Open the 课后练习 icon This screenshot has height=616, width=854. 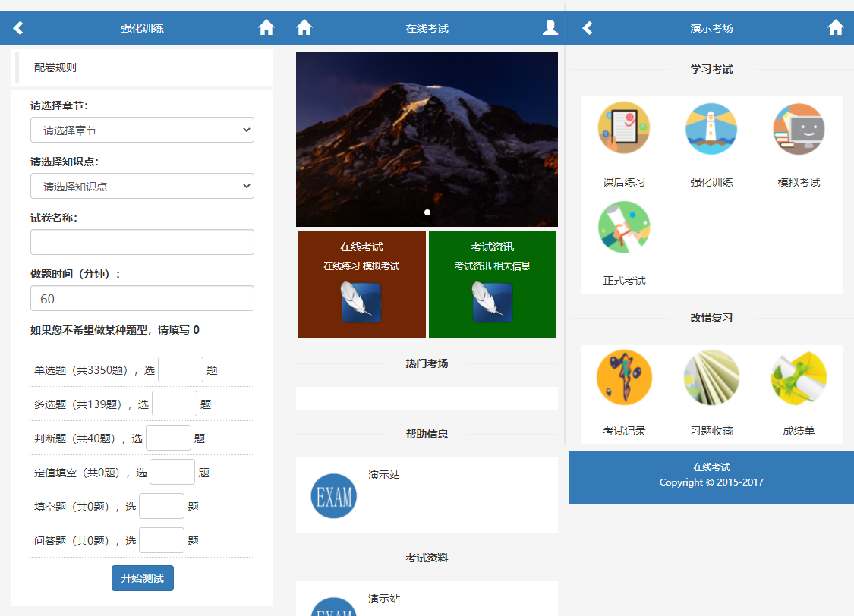(x=624, y=128)
